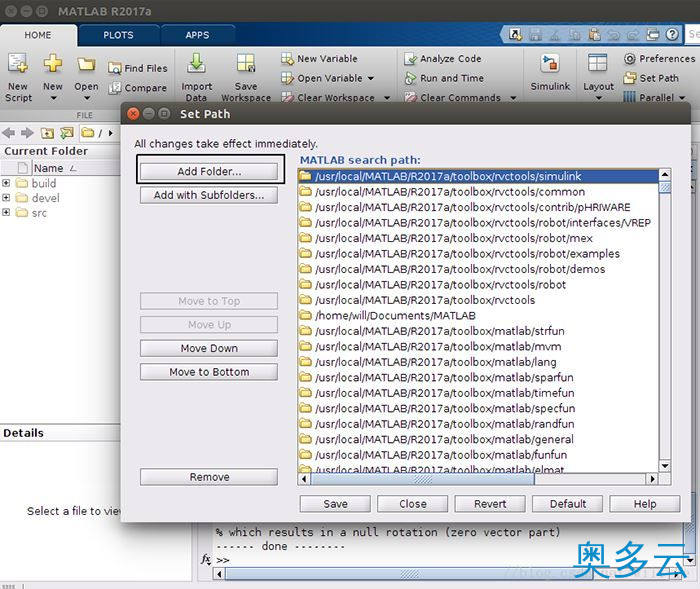This screenshot has height=589, width=700.
Task: Click the back arrow in folder toolbar
Action: click(x=8, y=133)
